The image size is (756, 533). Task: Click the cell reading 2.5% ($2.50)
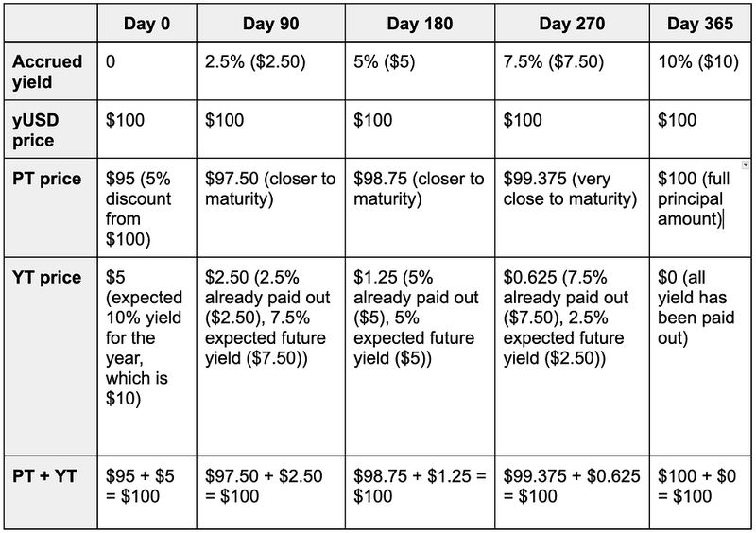[x=258, y=62]
